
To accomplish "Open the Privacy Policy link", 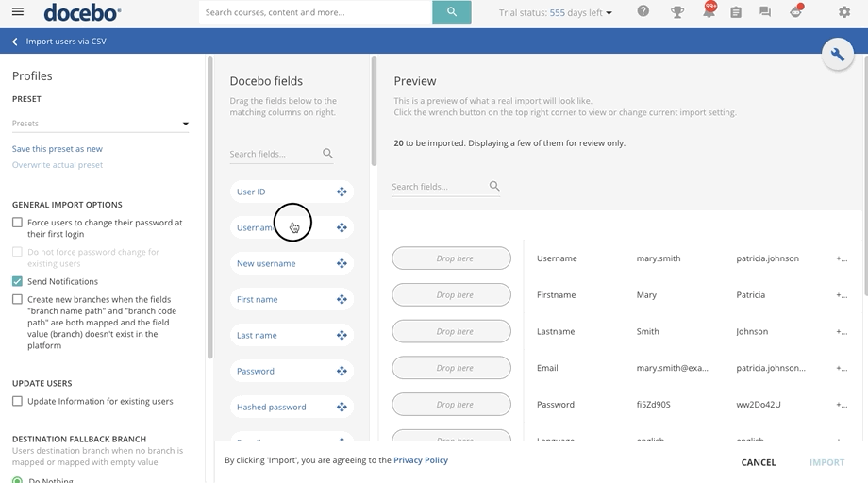I will point(421,460).
